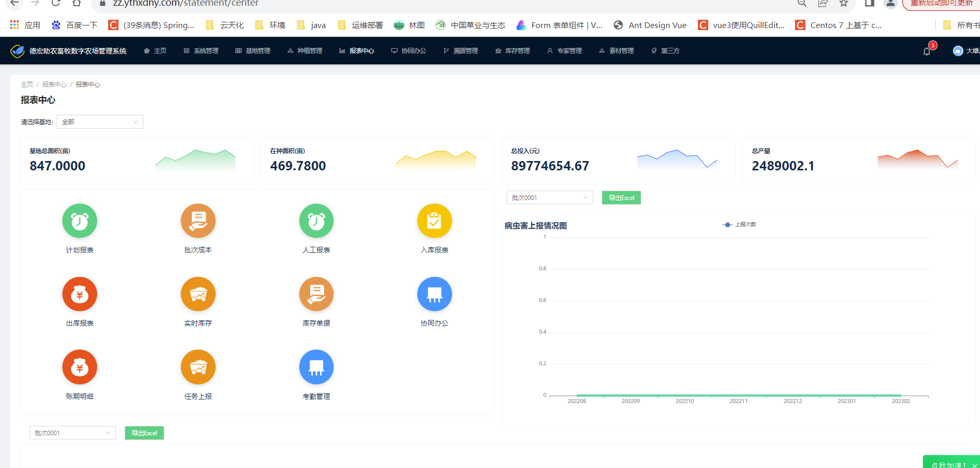Viewport: 980px width, 468px height.
Task: Open the Form 表单组件 bookmark
Action: coord(559,25)
